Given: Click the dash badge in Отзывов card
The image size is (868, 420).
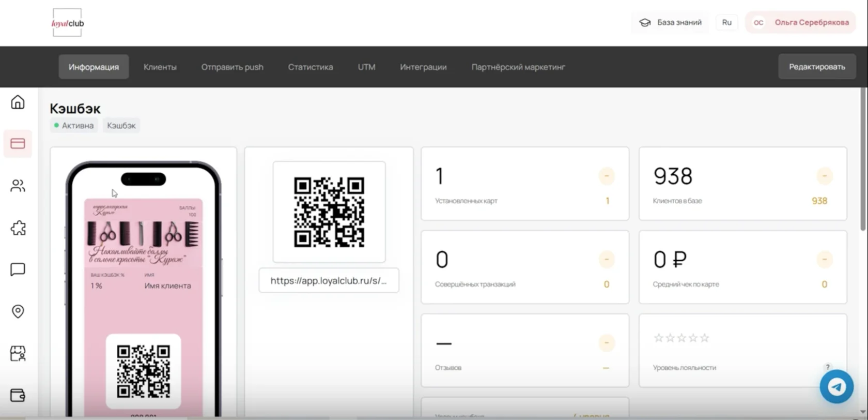Looking at the screenshot, I should coord(607,342).
